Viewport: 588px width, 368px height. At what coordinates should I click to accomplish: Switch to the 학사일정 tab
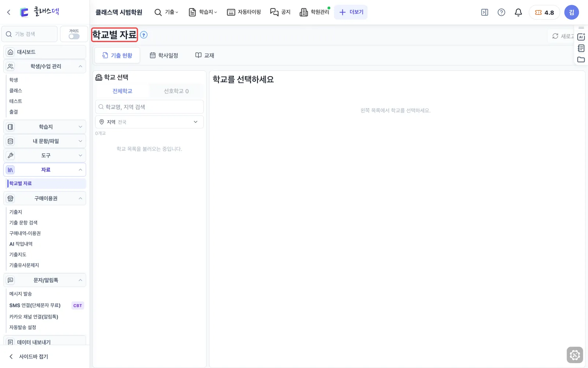[164, 55]
